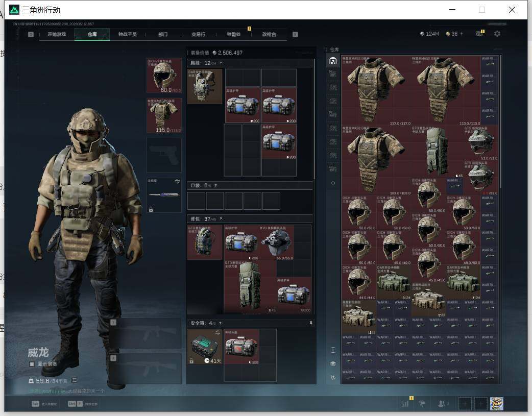
Task: Select the armor with 103.0/103.0 durability
Action: [376, 160]
